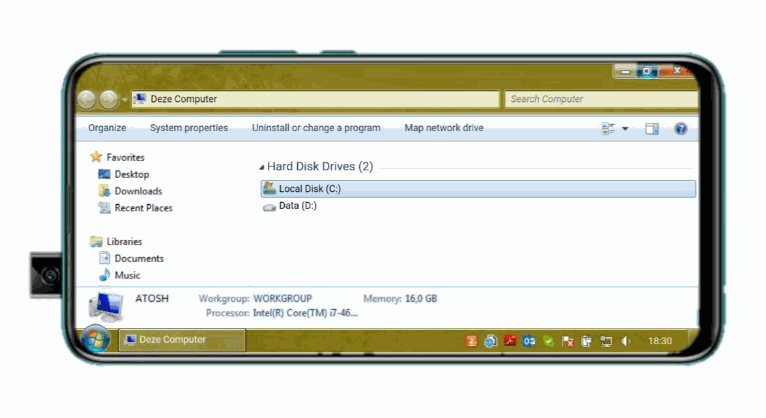
Task: Click the Deze Computer taskbar button
Action: 182,340
